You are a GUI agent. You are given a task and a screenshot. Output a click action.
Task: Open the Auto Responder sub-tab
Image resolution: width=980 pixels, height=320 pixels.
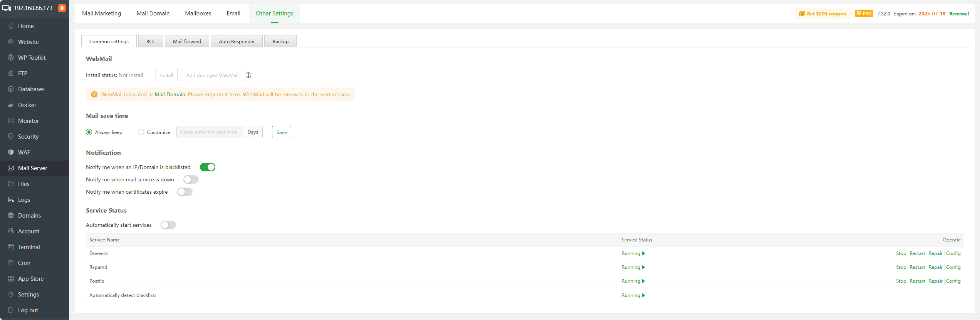coord(237,41)
